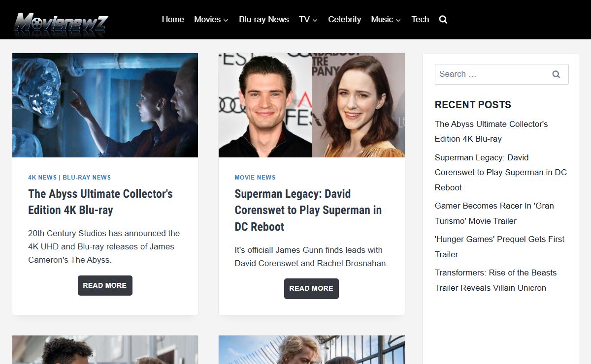Click the RECENT POSTS sidebar heading
This screenshot has width=591, height=364.
pos(473,105)
